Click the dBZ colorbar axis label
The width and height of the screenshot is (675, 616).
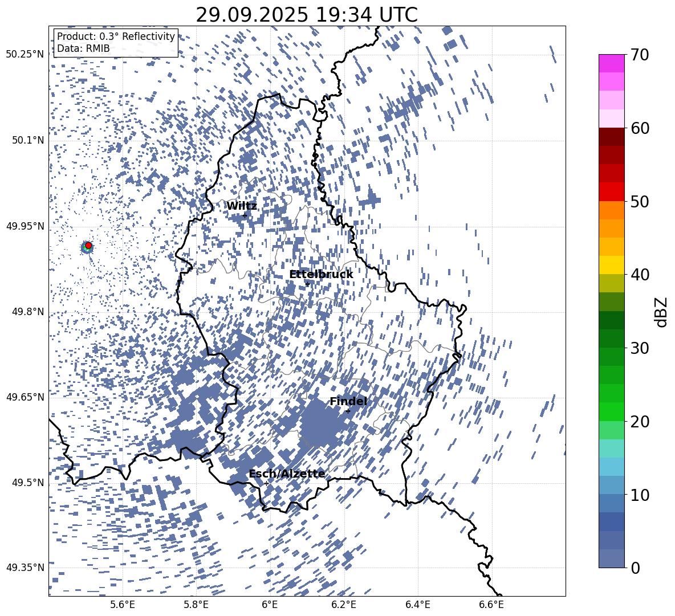[661, 312]
